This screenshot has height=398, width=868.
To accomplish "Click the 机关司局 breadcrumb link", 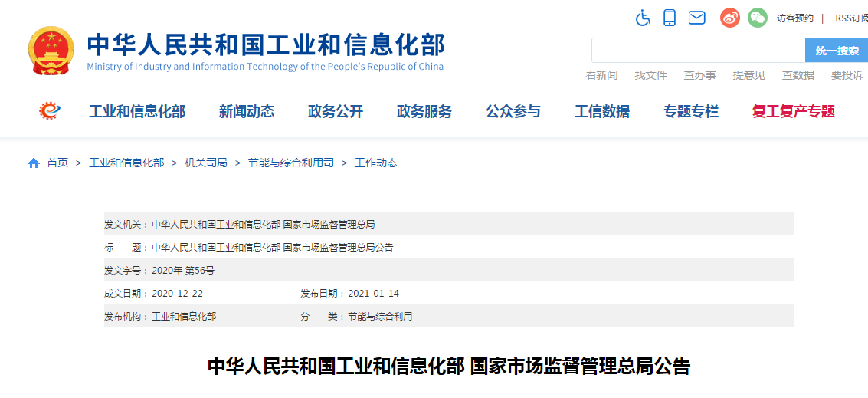I will pyautogui.click(x=205, y=163).
